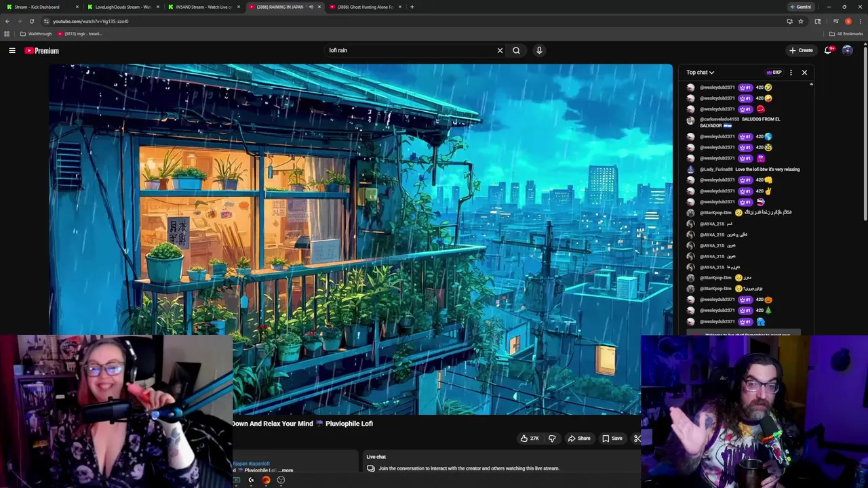Close the live chat panel
The width and height of the screenshot is (868, 488).
tap(804, 73)
